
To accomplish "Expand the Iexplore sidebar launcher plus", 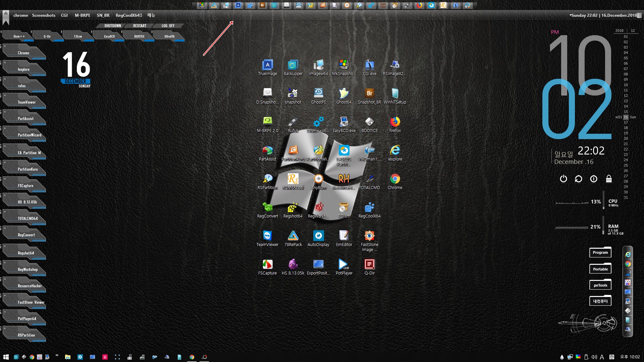I will pos(5,62).
